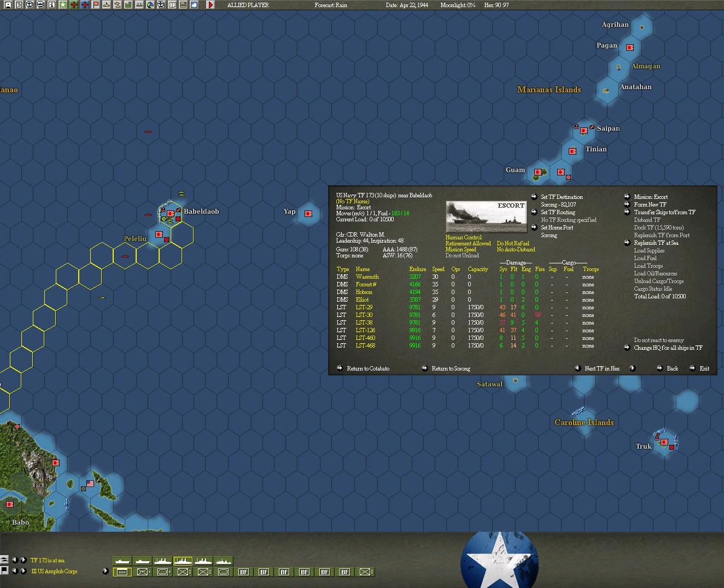This screenshot has height=588, width=724.
Task: Toggle the No Auto-Disband option
Action: [516, 249]
